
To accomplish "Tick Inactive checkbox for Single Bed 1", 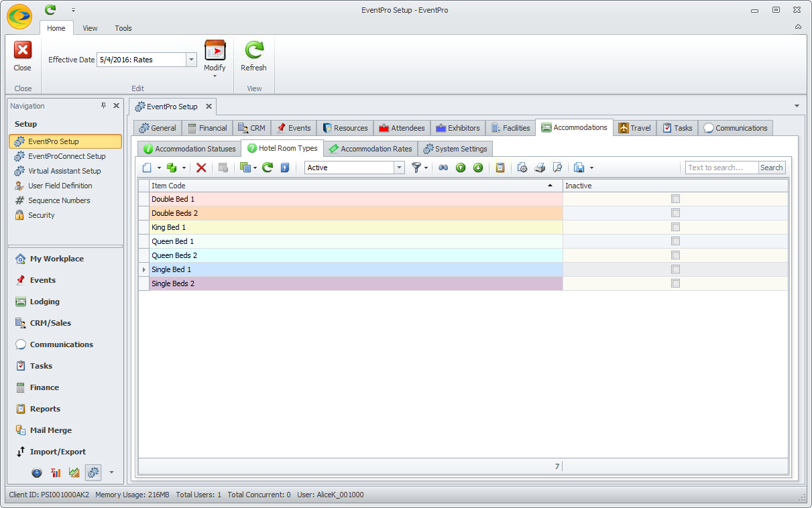I will pos(675,269).
